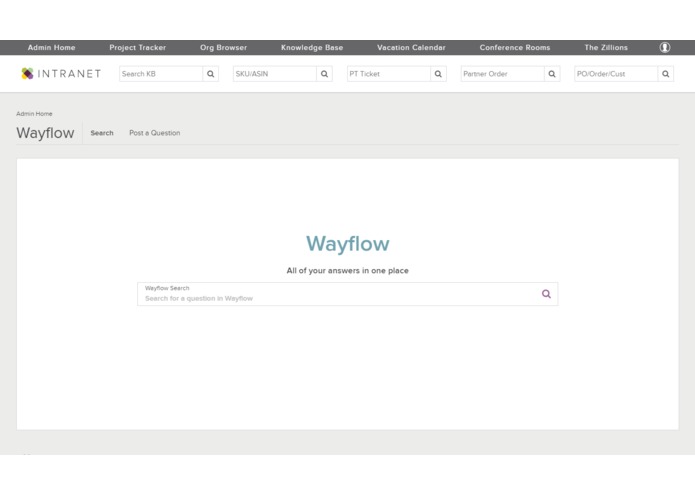Click the PO/Order/Cust search magnifier icon
695x494 pixels.
pos(666,74)
